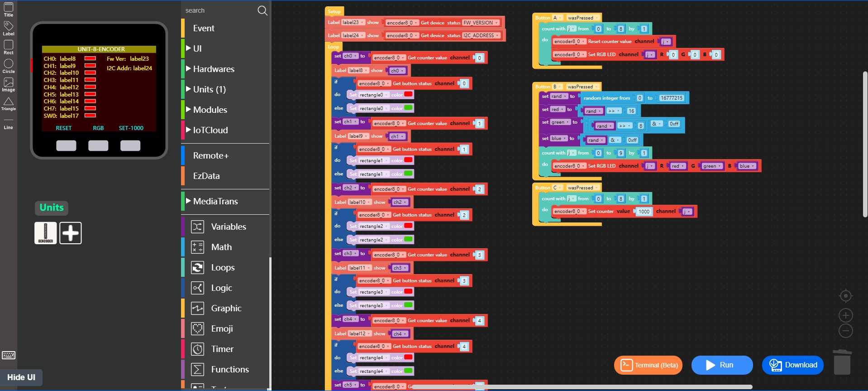The height and width of the screenshot is (391, 868).
Task: Click the trash can icon
Action: [x=842, y=362]
